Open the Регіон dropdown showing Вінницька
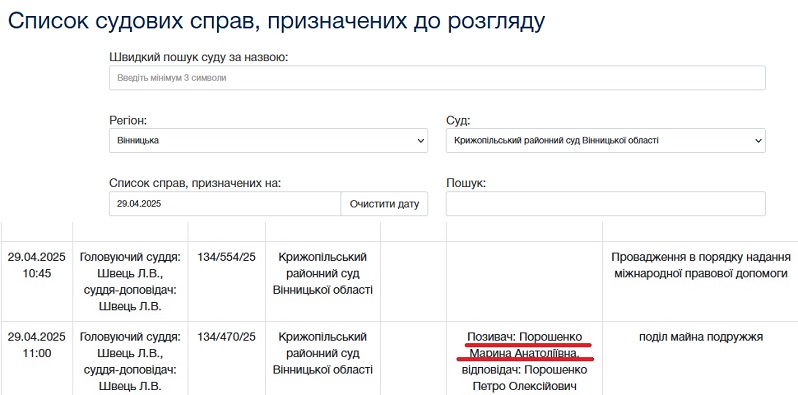This screenshot has height=395, width=798. pos(268,140)
